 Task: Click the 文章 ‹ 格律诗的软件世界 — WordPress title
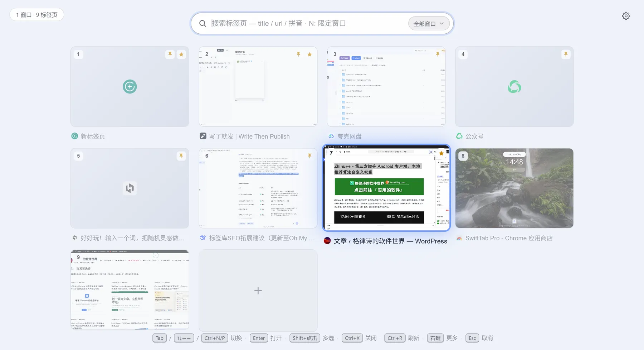click(x=390, y=241)
